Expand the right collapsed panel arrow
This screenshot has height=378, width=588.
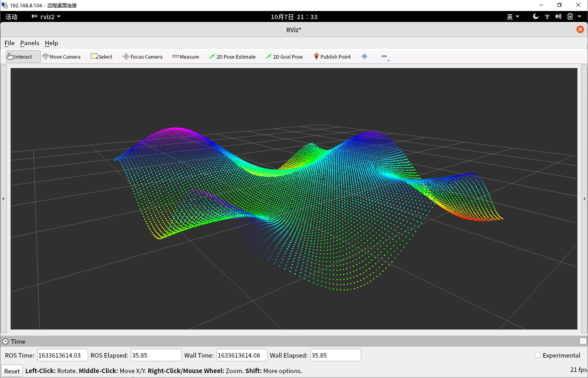click(584, 199)
